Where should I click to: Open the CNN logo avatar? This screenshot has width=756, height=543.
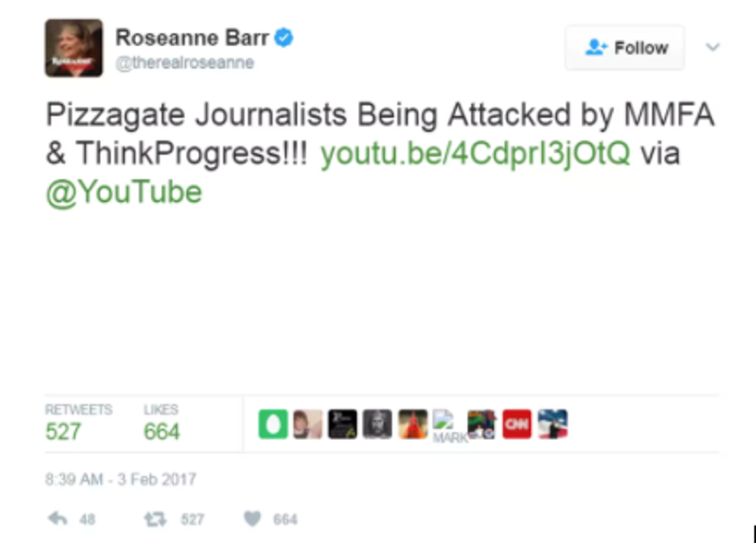click(x=517, y=424)
